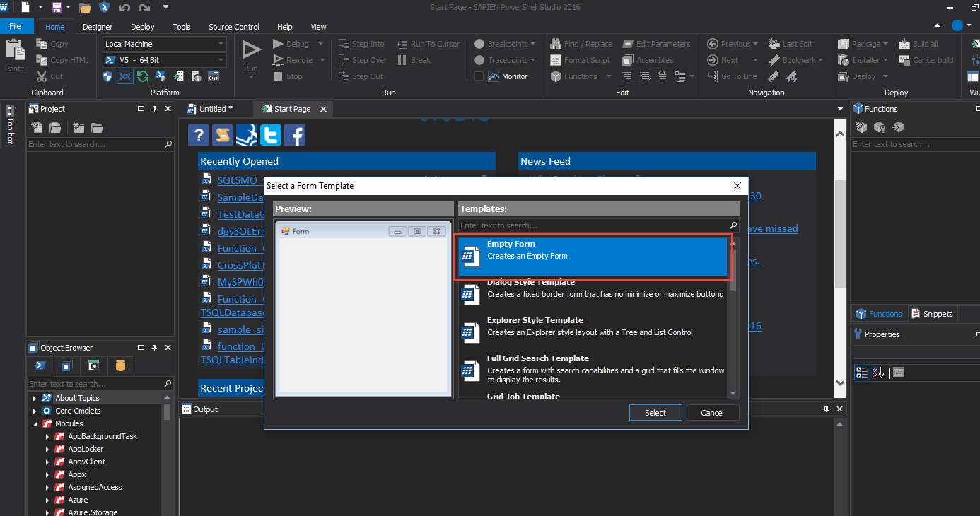Switch to the Snippets tab
Screen dimensions: 980x516
[932, 314]
